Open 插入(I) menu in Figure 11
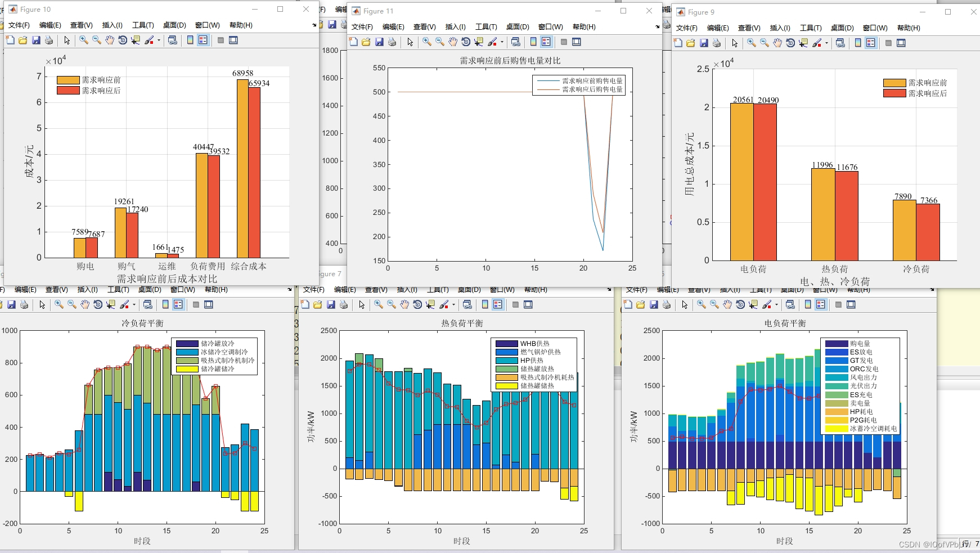 click(x=456, y=27)
